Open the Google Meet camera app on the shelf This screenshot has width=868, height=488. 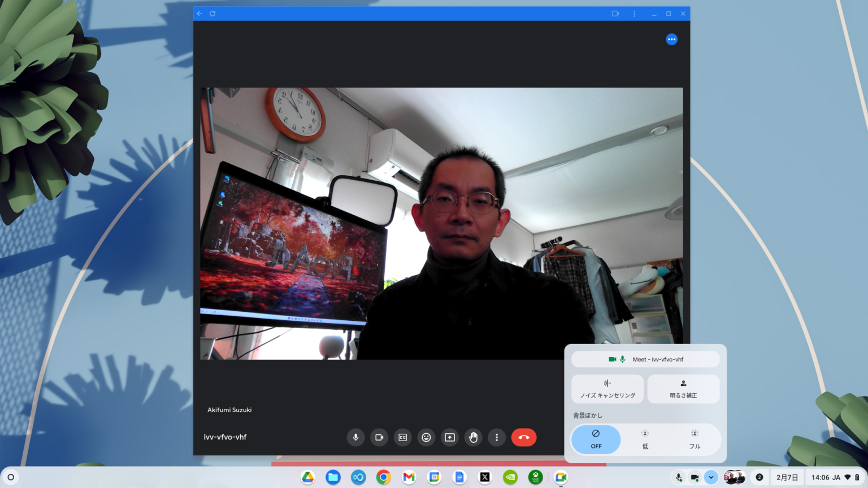tap(560, 477)
